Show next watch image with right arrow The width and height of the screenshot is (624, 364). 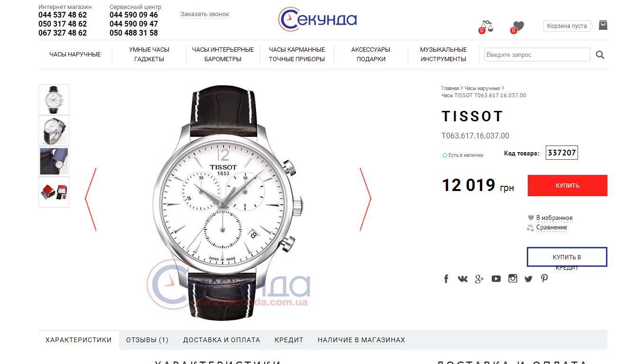coord(366,199)
